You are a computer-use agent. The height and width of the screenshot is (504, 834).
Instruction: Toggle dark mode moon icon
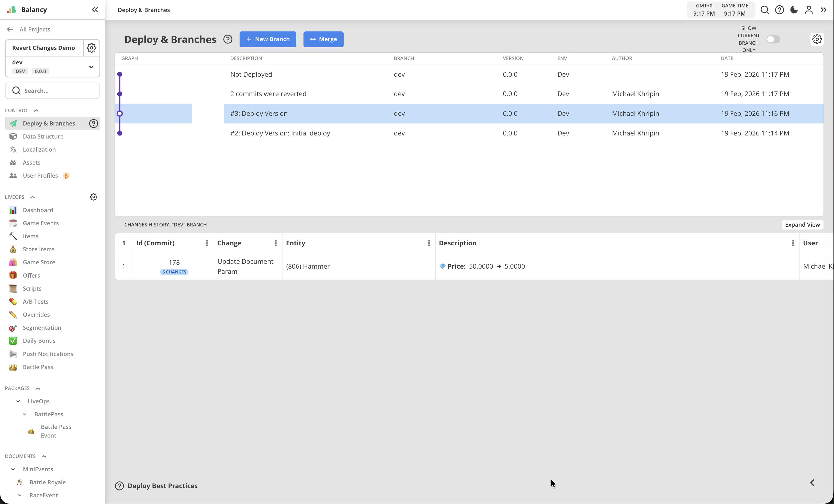tap(794, 10)
